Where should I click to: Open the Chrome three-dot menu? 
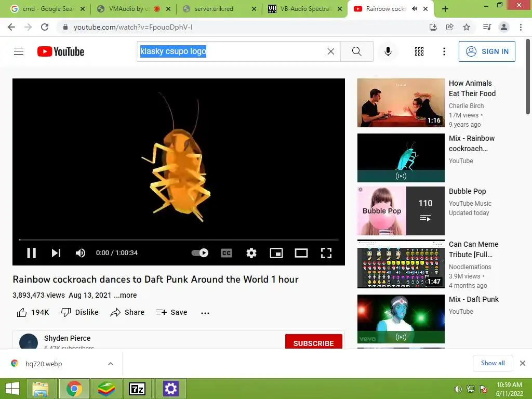pos(521,27)
